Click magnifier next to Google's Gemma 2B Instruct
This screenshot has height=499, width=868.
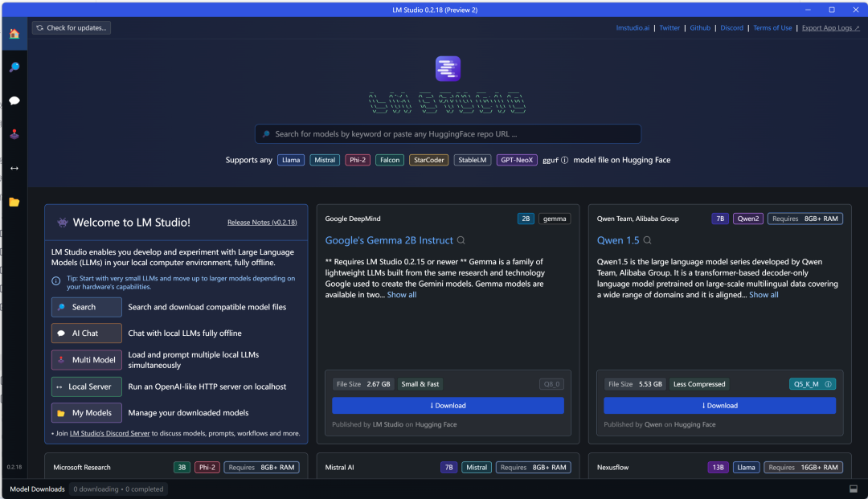(x=461, y=240)
